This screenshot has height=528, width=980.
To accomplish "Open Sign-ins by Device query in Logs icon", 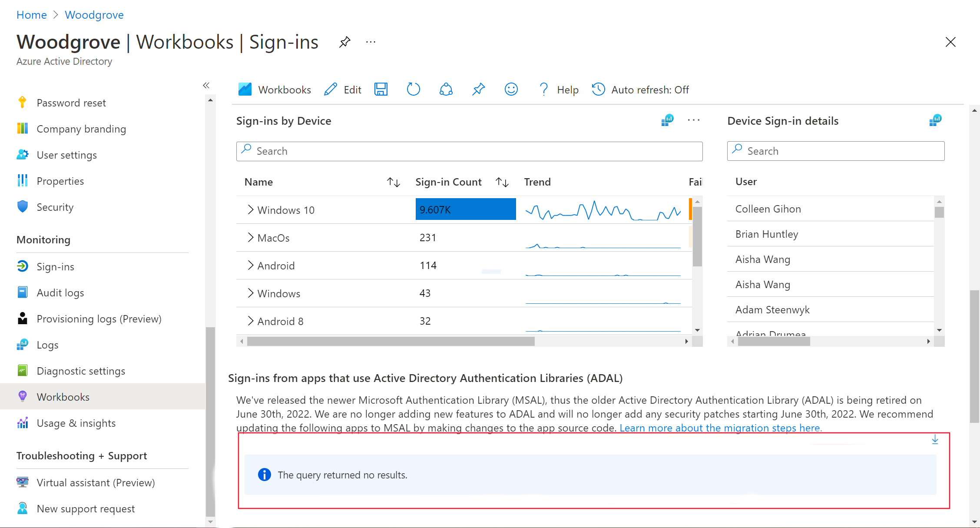I will click(667, 120).
